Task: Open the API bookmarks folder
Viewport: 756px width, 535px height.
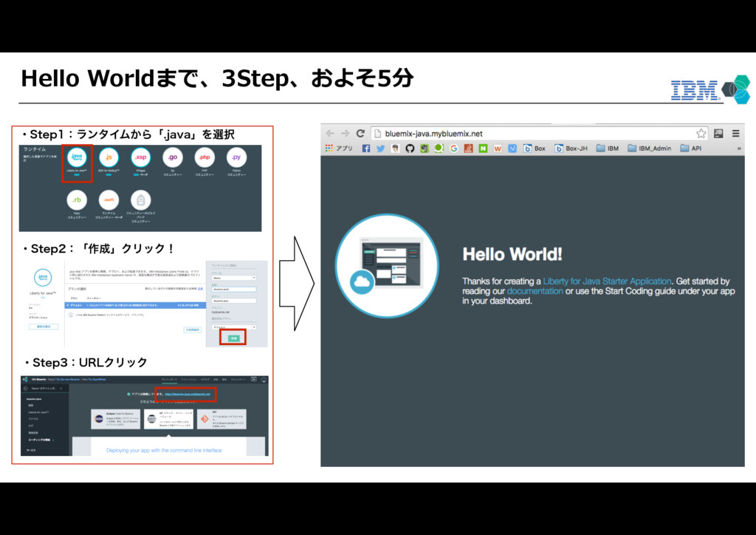Action: pos(690,148)
